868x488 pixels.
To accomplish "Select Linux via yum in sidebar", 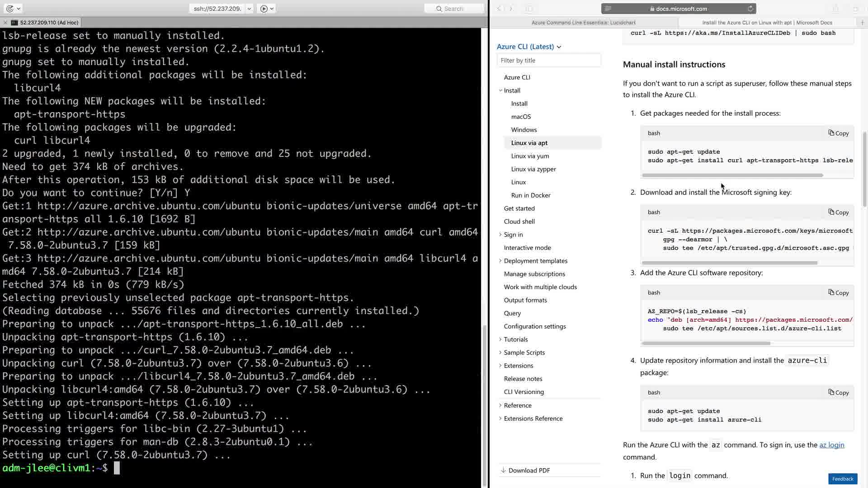I will coord(530,156).
